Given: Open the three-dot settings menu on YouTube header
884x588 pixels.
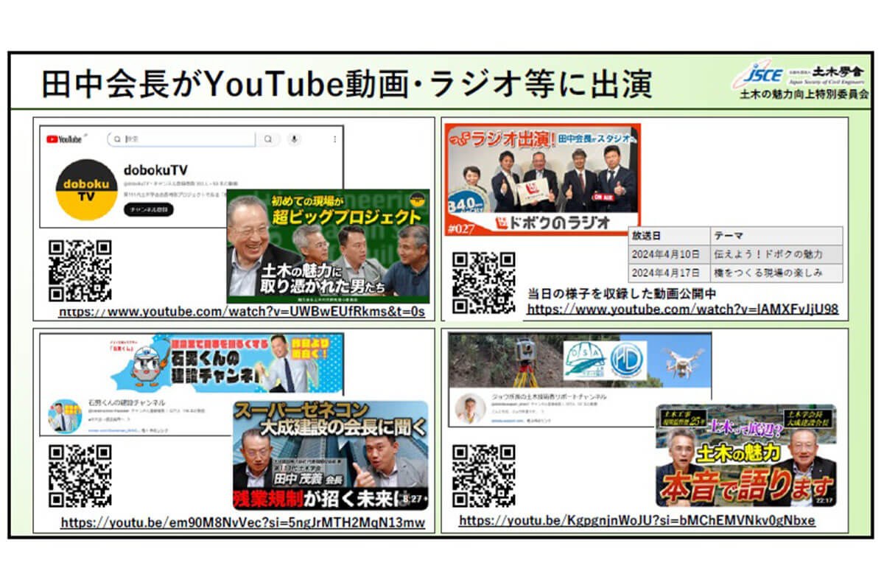Looking at the screenshot, I should [334, 139].
